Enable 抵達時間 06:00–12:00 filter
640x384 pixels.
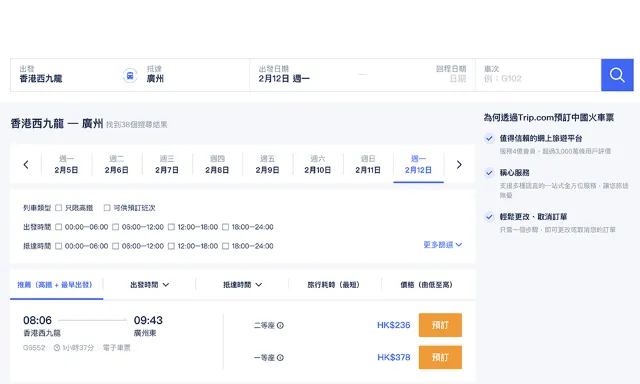[116, 246]
